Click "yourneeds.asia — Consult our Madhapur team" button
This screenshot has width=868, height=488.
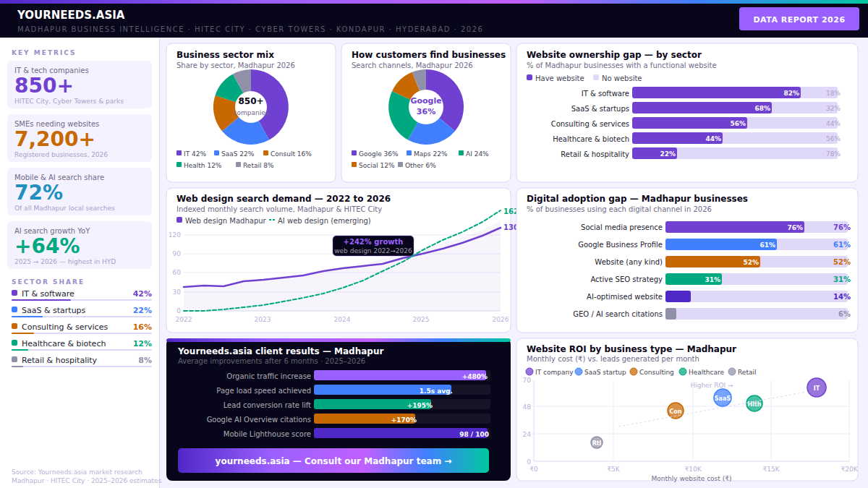[x=333, y=461]
